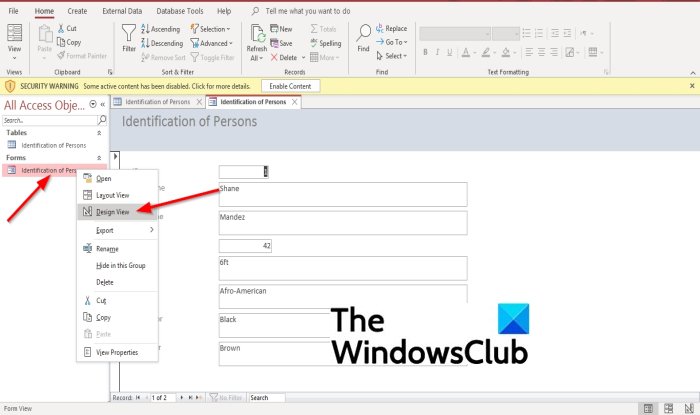Click the field containing Mandez

[343, 223]
